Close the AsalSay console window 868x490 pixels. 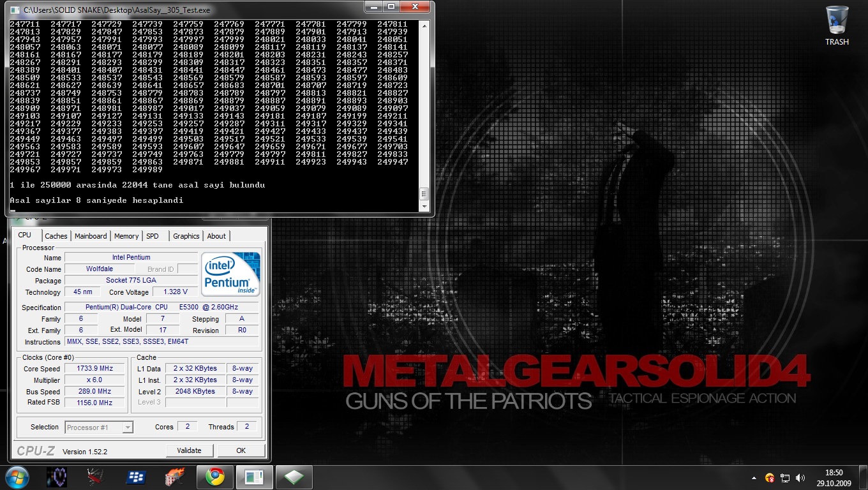[415, 6]
